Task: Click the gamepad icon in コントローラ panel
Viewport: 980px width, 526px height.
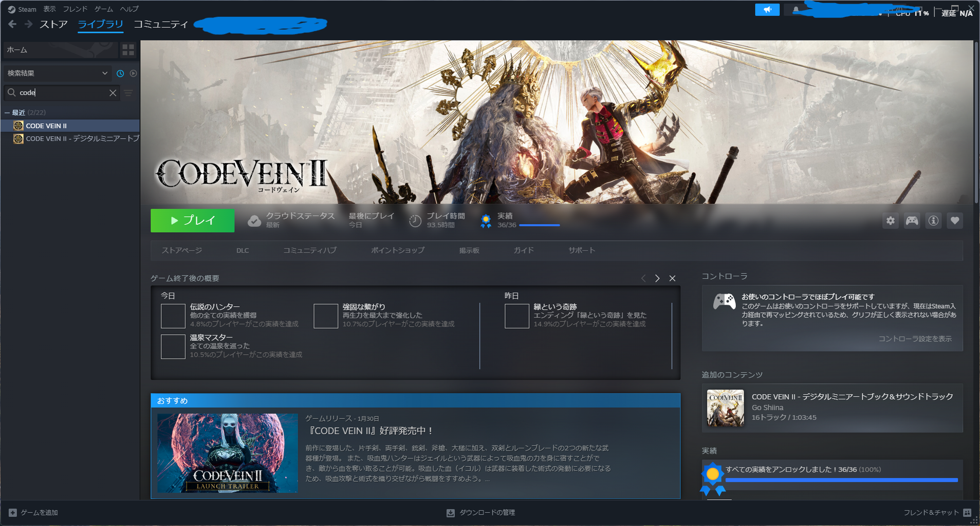Action: [x=724, y=302]
